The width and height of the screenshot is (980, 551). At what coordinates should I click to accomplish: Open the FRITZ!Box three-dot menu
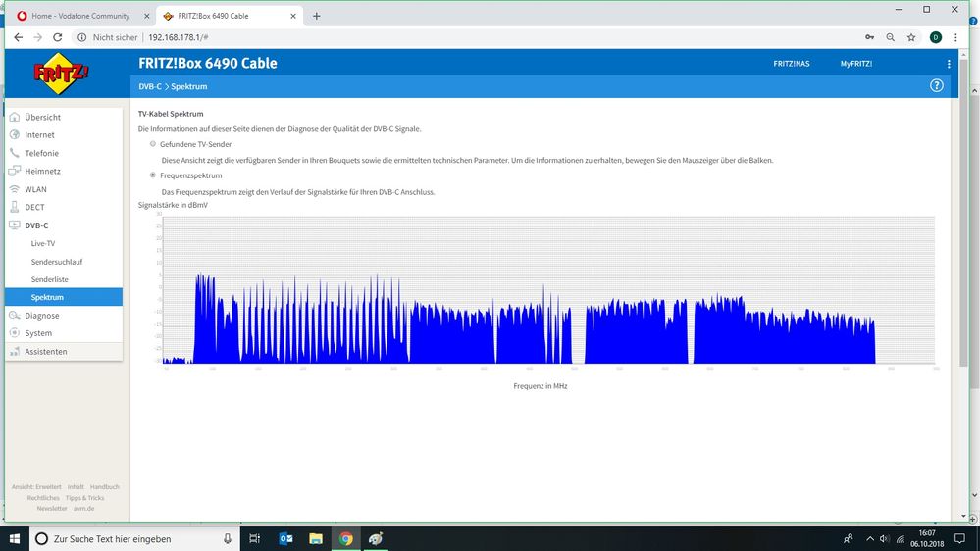pyautogui.click(x=949, y=64)
